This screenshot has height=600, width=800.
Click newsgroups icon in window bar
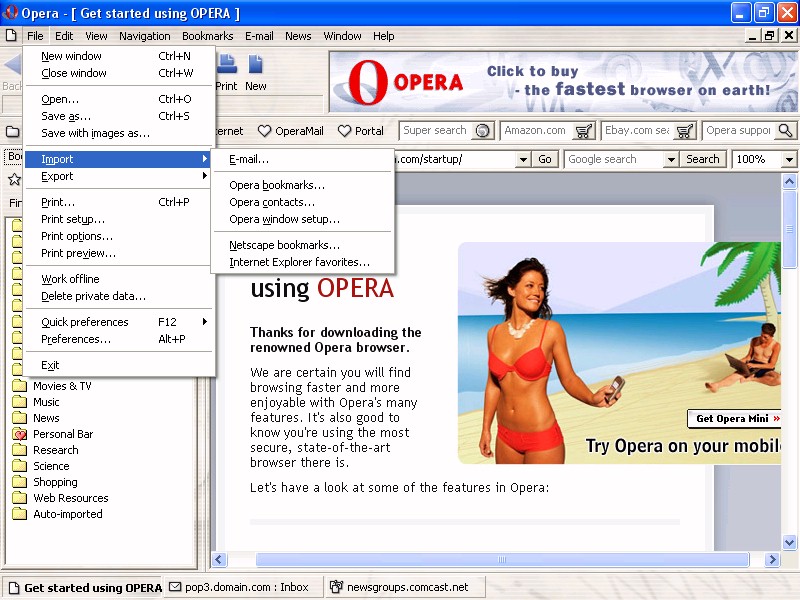click(x=336, y=587)
